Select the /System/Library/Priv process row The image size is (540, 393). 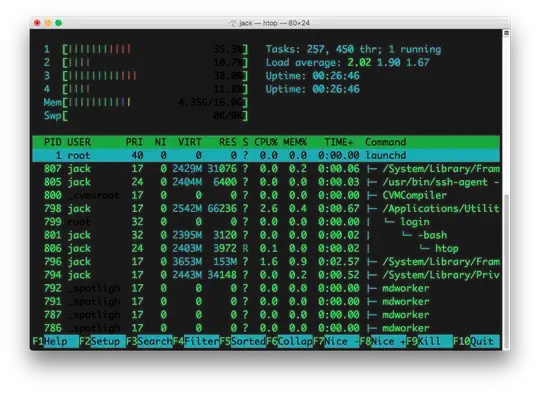coord(266,275)
